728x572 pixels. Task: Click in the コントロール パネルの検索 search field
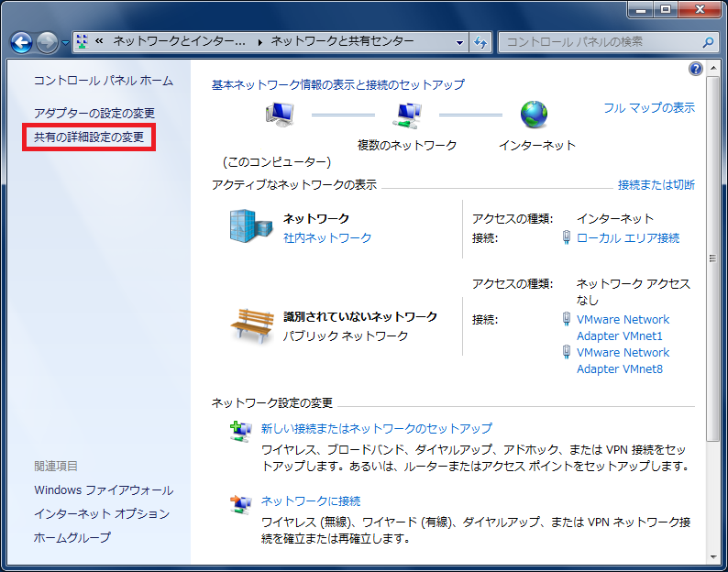point(601,42)
